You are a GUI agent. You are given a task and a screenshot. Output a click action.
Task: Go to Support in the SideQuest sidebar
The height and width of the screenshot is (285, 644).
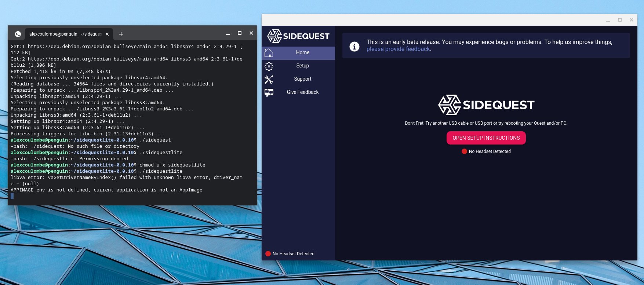[x=298, y=79]
